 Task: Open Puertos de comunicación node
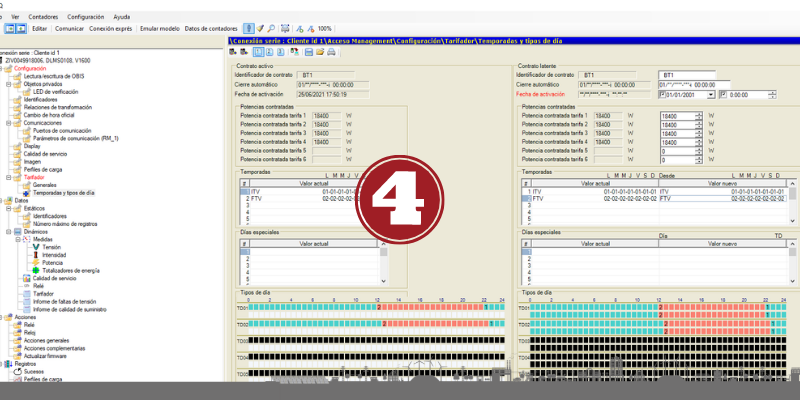(x=62, y=131)
